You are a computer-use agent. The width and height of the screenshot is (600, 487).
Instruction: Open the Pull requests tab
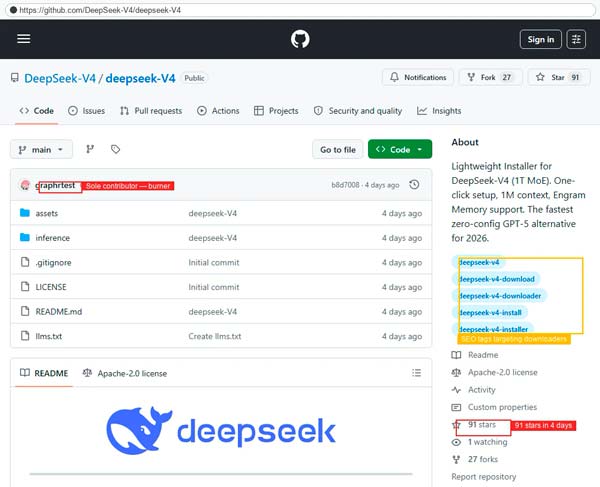(x=151, y=111)
